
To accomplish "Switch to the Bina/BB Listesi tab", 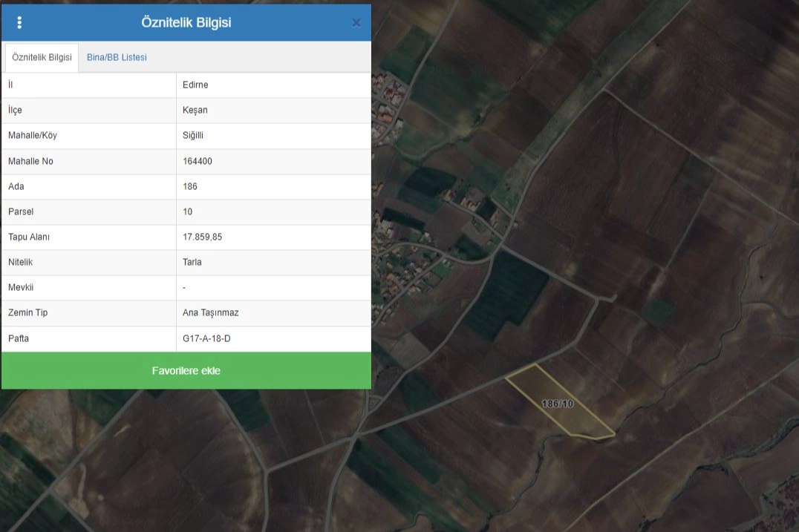I will click(117, 57).
